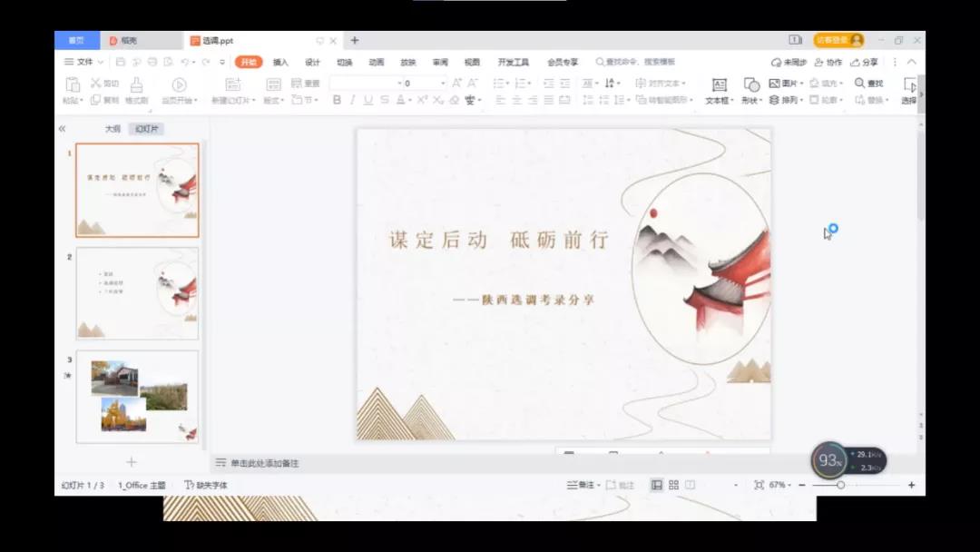Open the 设计 (Design) ribbon tab
Viewport: 980px width, 552px height.
click(x=312, y=62)
